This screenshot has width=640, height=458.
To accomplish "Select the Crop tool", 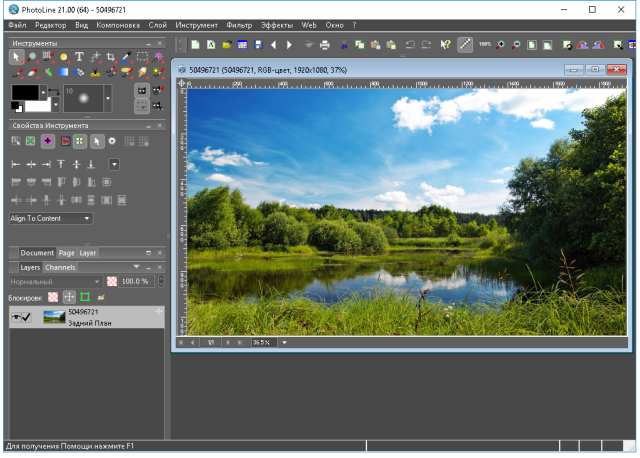I will pos(111,58).
